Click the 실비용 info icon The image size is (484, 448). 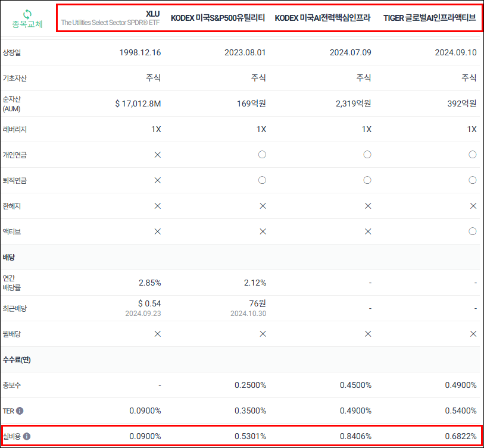(27, 437)
